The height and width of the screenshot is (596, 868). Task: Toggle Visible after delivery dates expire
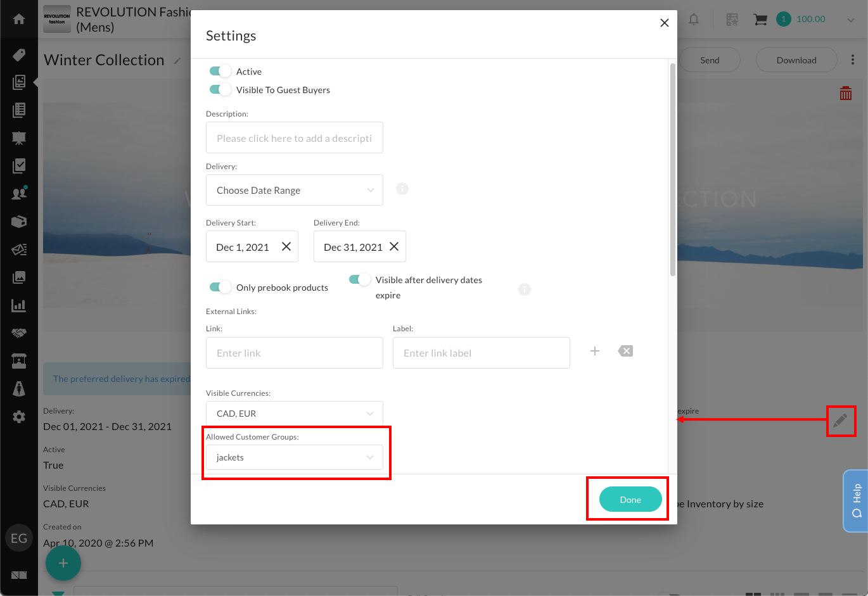pyautogui.click(x=360, y=279)
